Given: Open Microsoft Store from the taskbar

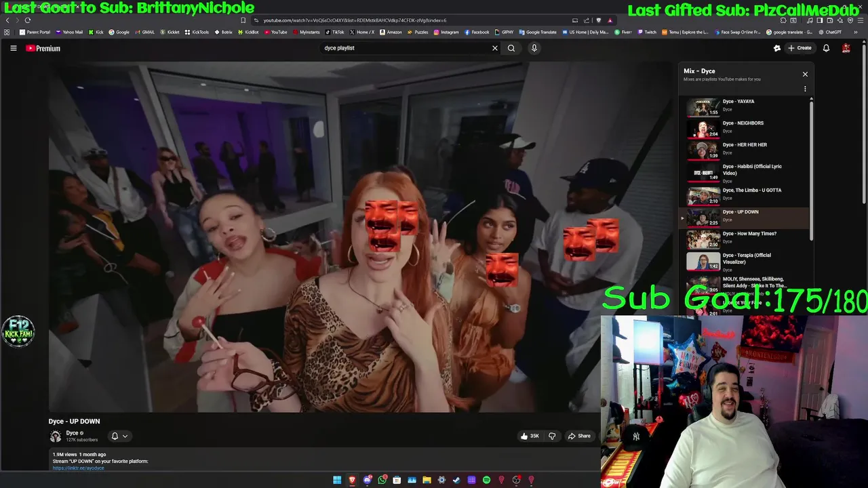Looking at the screenshot, I should (397, 480).
